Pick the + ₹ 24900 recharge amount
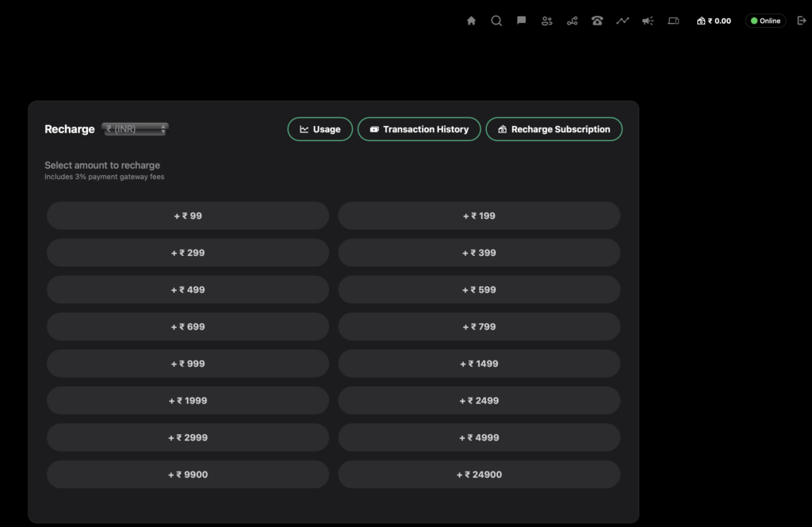 click(x=479, y=475)
